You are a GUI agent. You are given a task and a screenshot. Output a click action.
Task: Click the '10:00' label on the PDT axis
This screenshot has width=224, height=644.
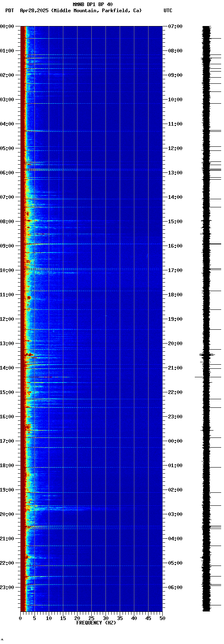(7, 270)
